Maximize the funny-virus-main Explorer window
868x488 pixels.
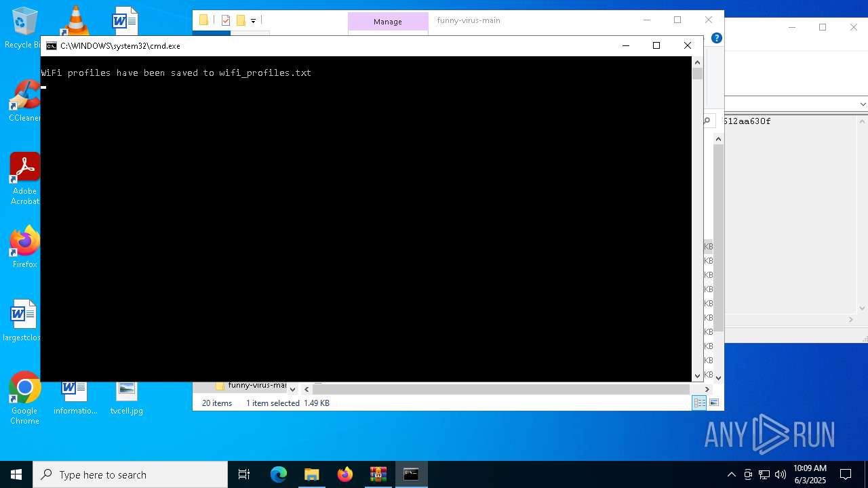(677, 20)
